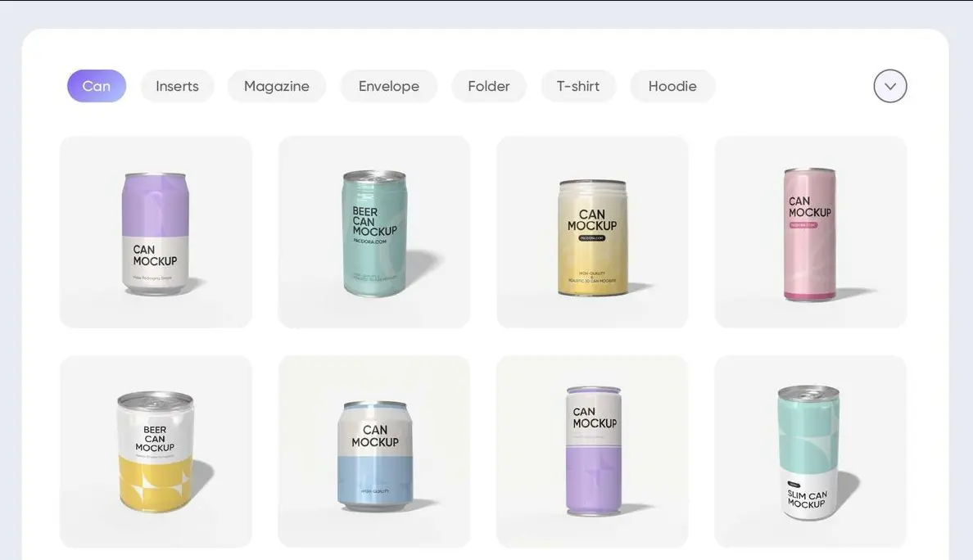Viewport: 973px width, 560px height.
Task: Show T-shirt mockups
Action: tap(578, 84)
